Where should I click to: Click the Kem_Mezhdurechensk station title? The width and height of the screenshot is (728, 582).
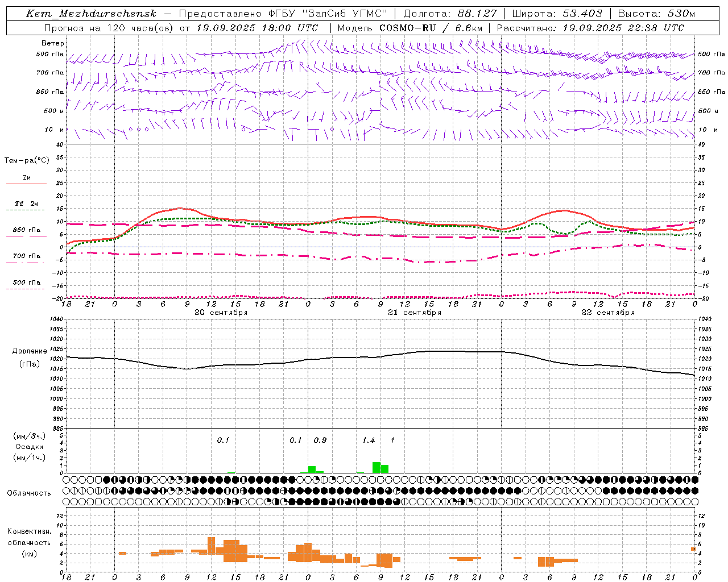91,14
